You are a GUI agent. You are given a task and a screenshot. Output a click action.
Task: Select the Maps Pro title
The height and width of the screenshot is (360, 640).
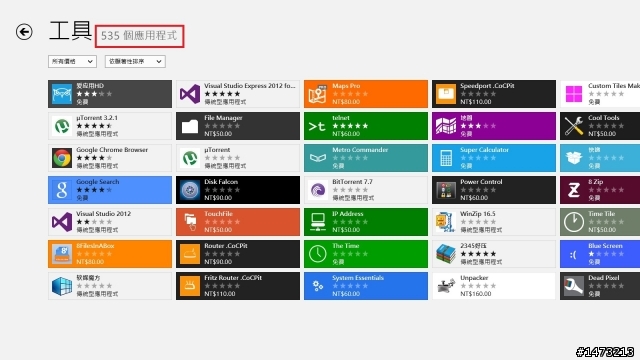[346, 86]
